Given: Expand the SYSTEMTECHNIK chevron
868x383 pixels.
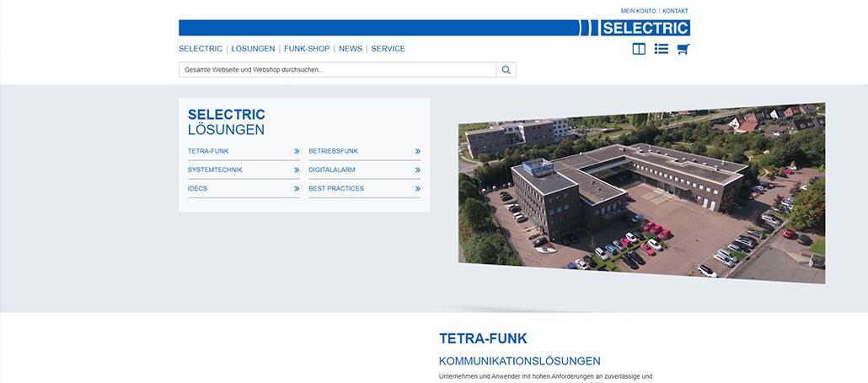Looking at the screenshot, I should pos(297,170).
